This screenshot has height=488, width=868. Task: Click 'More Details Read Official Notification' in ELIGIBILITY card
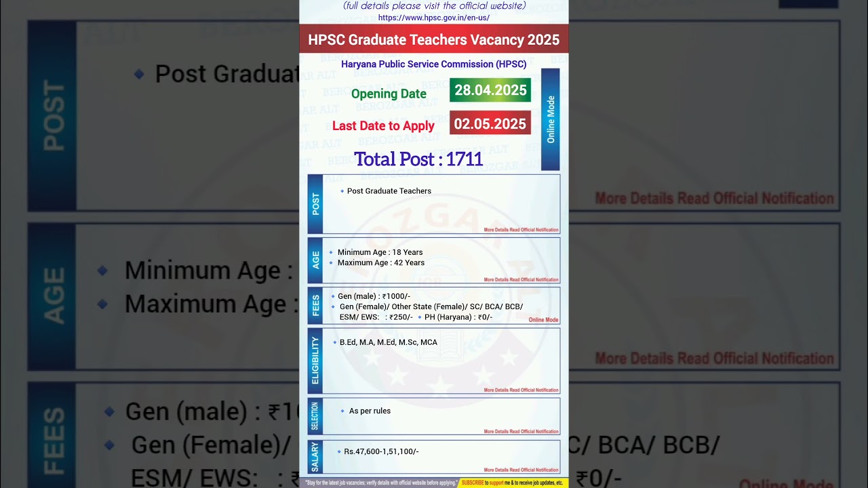[x=521, y=390]
